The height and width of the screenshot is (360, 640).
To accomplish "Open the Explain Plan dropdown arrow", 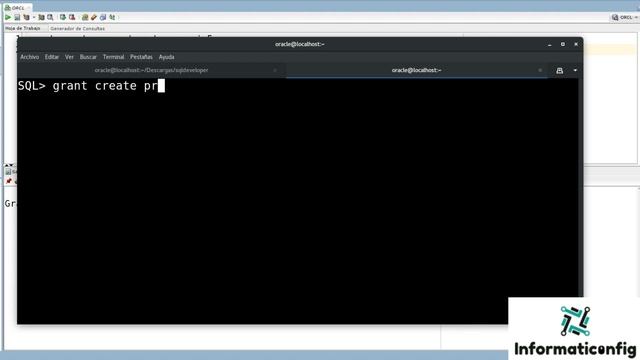I will (33, 17).
